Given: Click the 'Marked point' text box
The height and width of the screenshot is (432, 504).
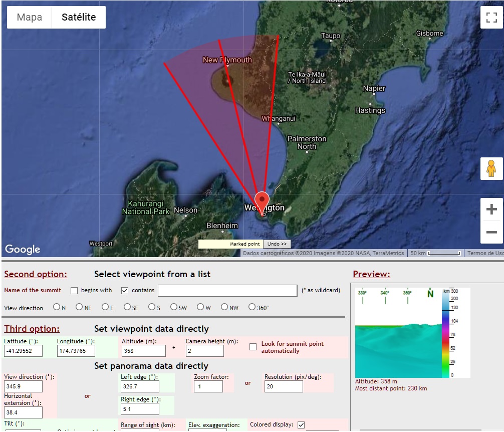Looking at the screenshot, I should coord(231,244).
